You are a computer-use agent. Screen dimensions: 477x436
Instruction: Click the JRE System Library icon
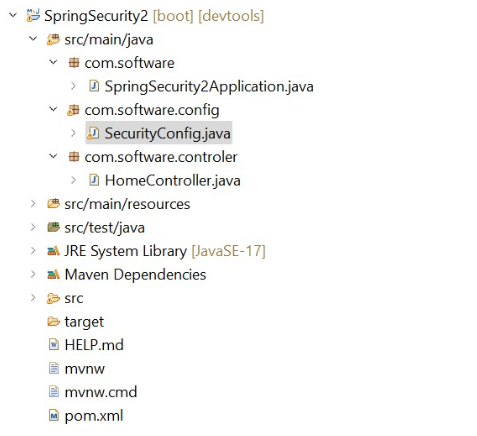[53, 251]
